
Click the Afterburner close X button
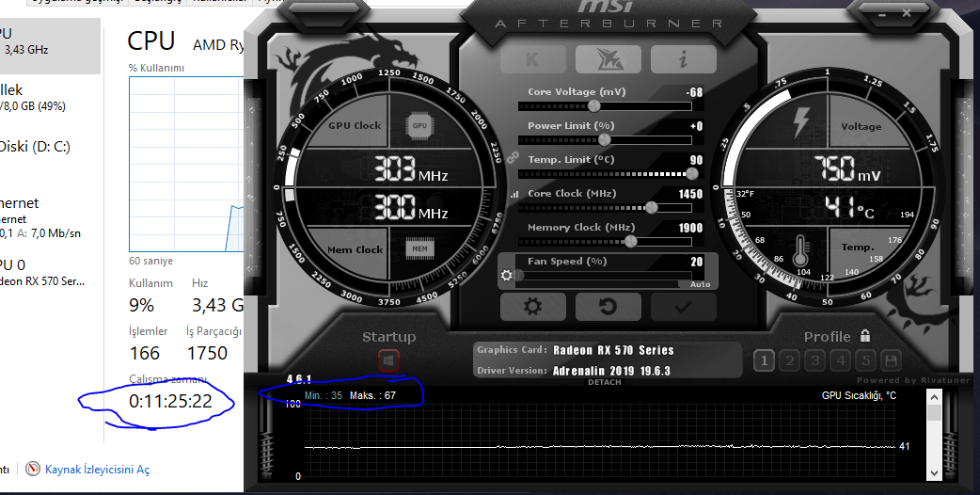click(907, 12)
